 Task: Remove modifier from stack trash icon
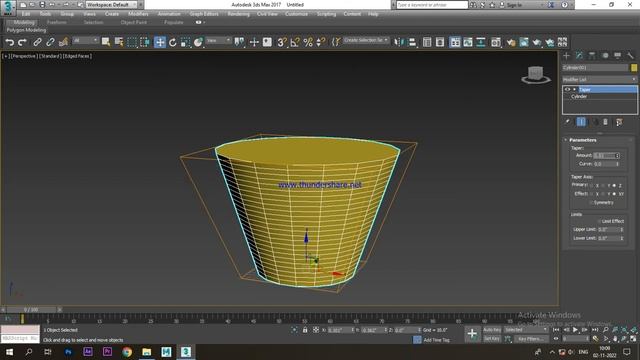(606, 122)
